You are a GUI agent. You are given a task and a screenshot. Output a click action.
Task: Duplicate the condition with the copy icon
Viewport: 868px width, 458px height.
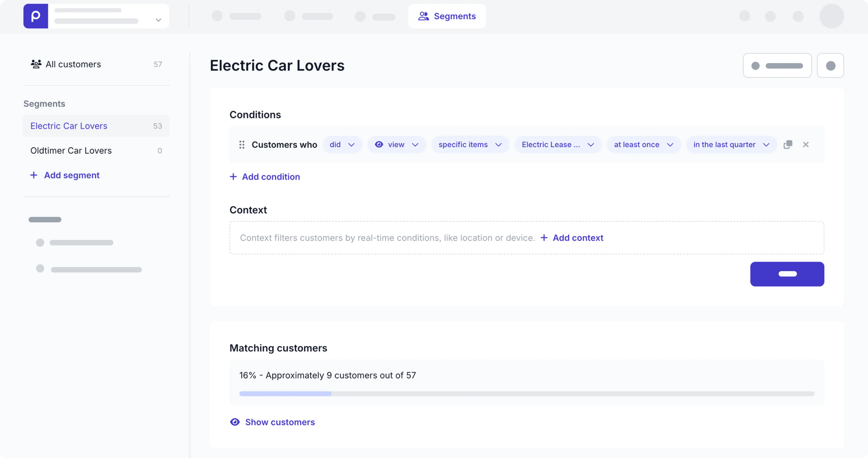[788, 145]
